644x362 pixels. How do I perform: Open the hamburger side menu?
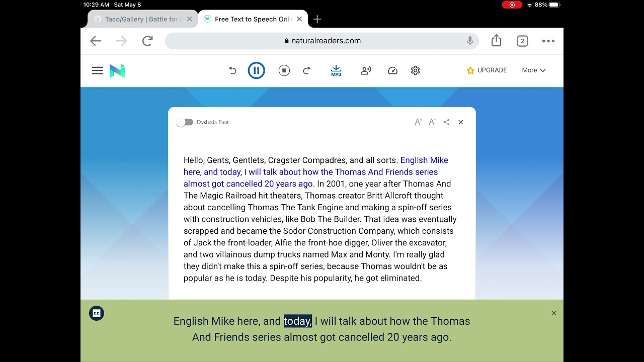[x=98, y=70]
